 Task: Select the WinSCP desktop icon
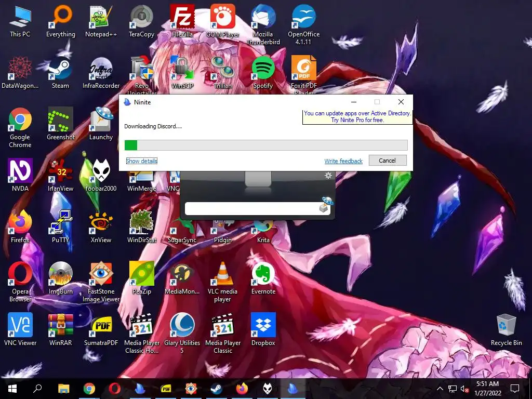click(182, 73)
